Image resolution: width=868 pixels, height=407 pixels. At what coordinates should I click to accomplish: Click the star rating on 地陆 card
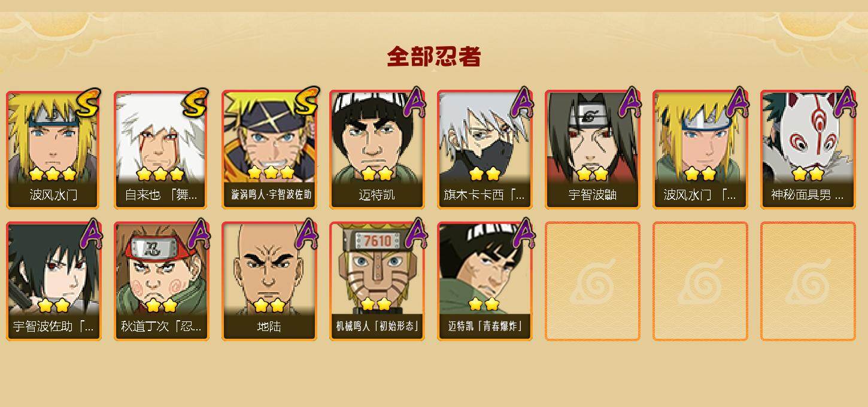[x=269, y=305]
